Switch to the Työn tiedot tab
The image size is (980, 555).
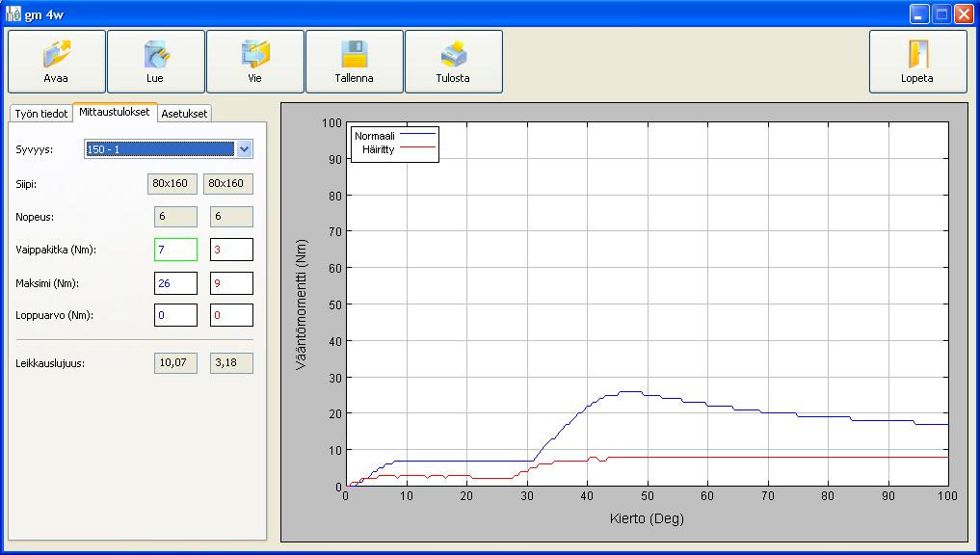41,114
